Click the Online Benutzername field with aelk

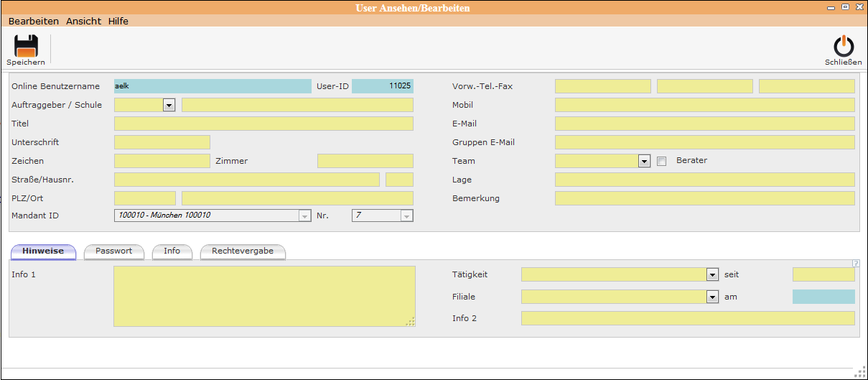pyautogui.click(x=213, y=86)
